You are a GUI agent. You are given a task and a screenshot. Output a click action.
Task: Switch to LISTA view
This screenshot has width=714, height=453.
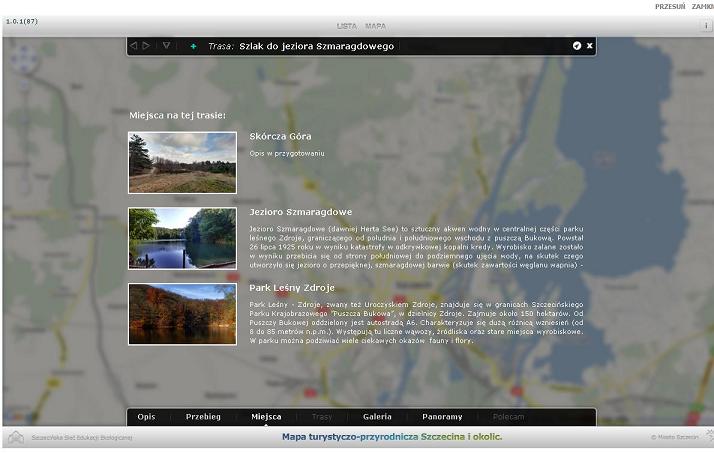click(346, 26)
